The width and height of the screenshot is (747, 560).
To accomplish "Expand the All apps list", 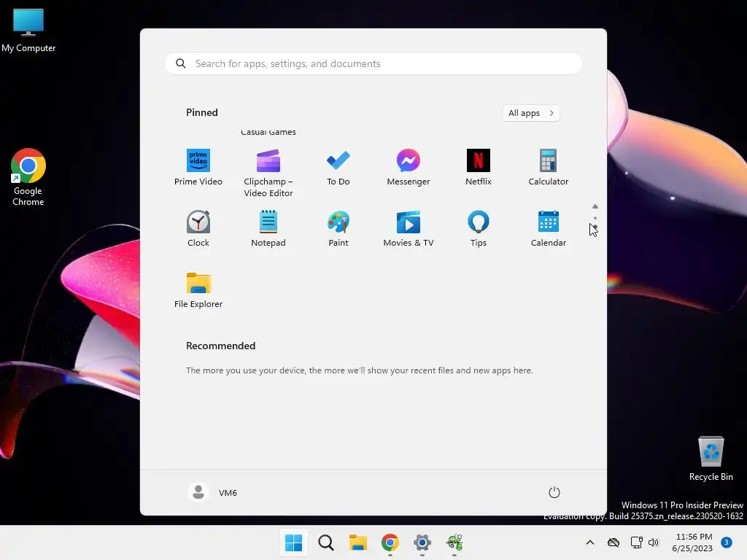I will (531, 113).
